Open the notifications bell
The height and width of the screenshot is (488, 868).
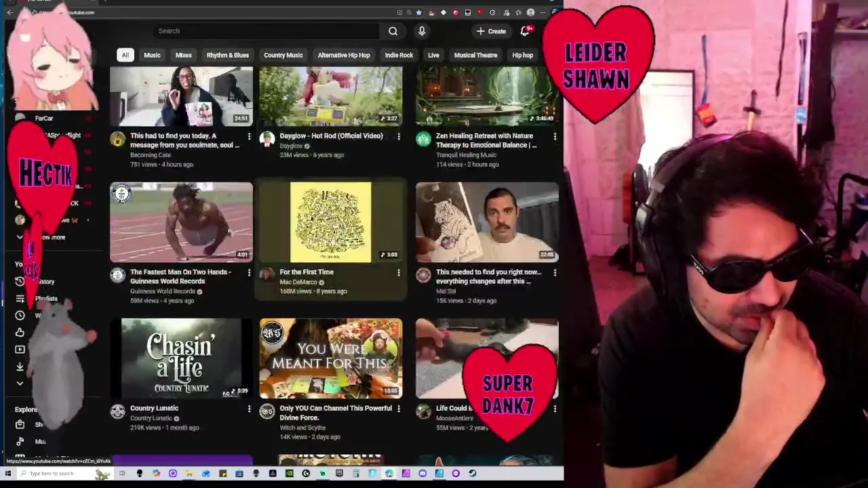click(x=525, y=31)
